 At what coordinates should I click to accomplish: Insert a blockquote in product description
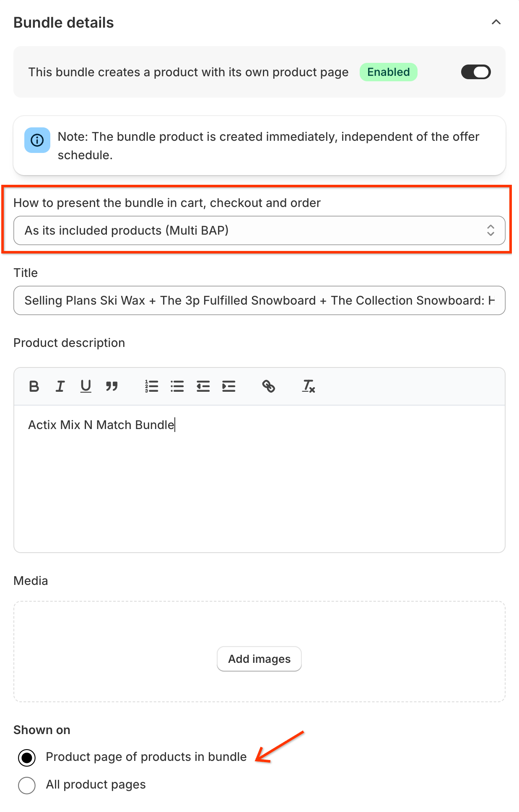click(112, 386)
